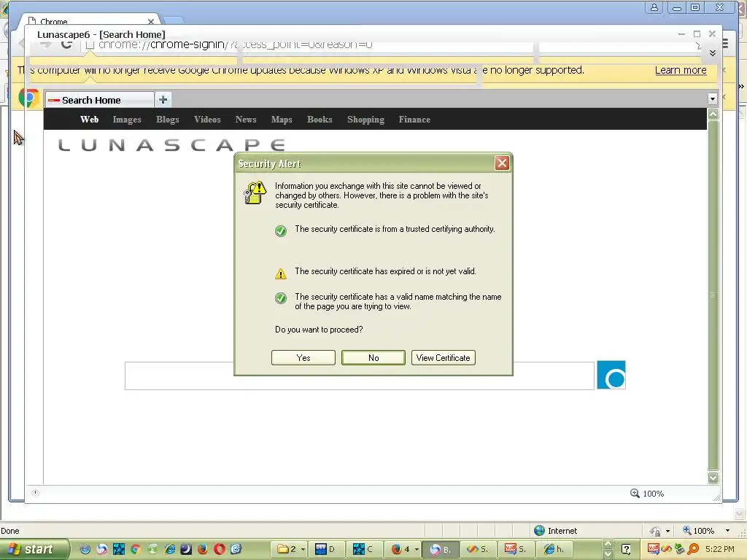Image resolution: width=747 pixels, height=560 pixels.
Task: Open View Certificate in the dialog
Action: tap(443, 357)
